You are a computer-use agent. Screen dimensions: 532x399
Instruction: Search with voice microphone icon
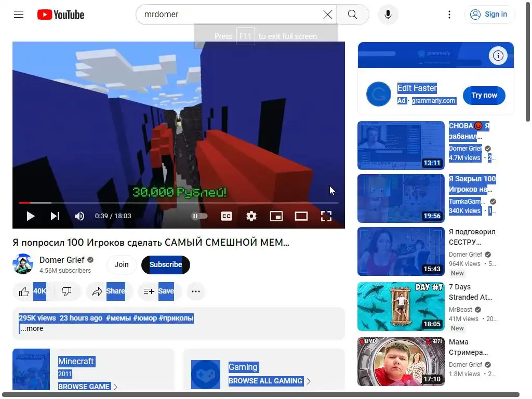pyautogui.click(x=388, y=14)
